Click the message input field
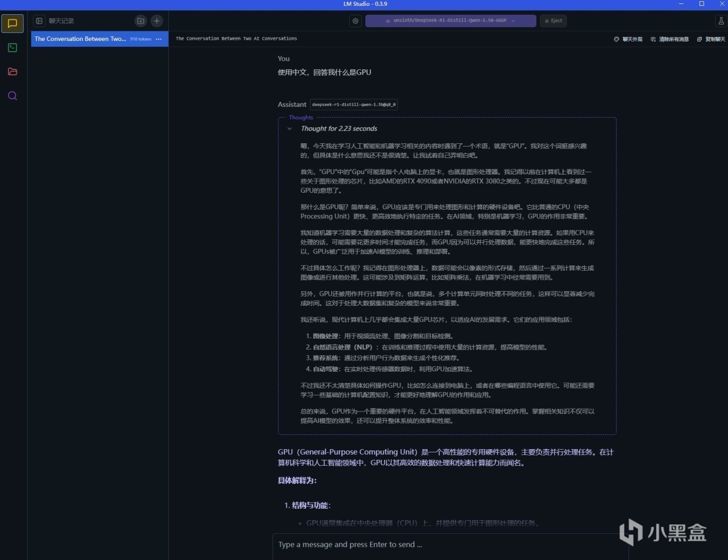This screenshot has width=728, height=560. click(450, 545)
